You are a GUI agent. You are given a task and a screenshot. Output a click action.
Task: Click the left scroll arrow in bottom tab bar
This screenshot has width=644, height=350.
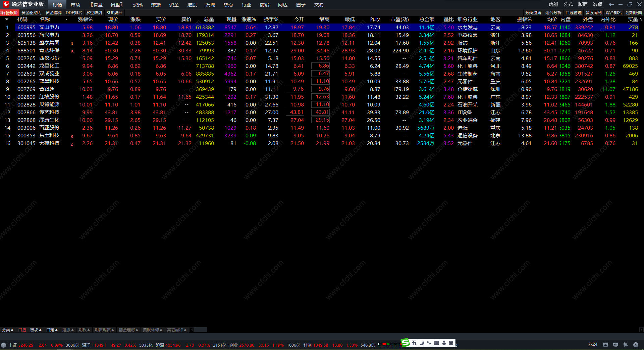pos(192,330)
